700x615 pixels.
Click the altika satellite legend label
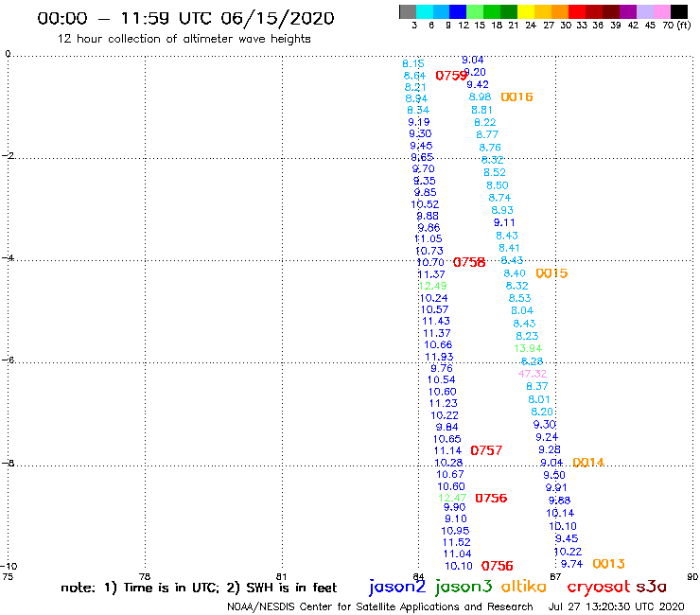[523, 587]
